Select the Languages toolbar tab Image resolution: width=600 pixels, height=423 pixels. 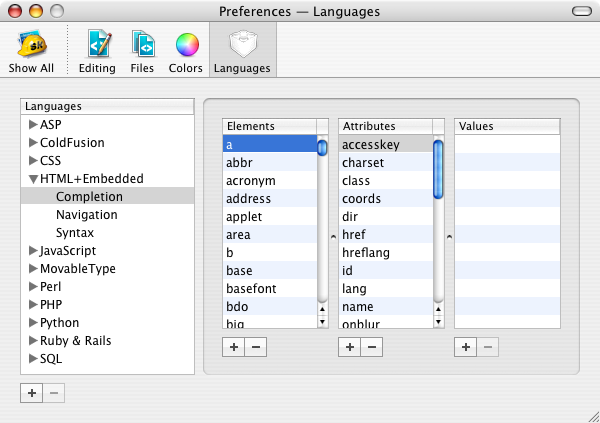click(243, 51)
